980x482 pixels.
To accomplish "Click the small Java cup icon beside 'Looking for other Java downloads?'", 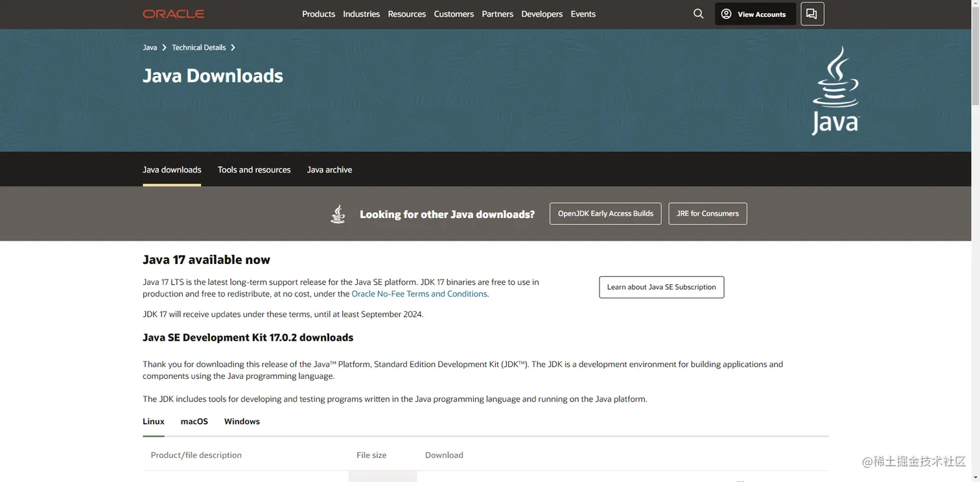I will [338, 213].
